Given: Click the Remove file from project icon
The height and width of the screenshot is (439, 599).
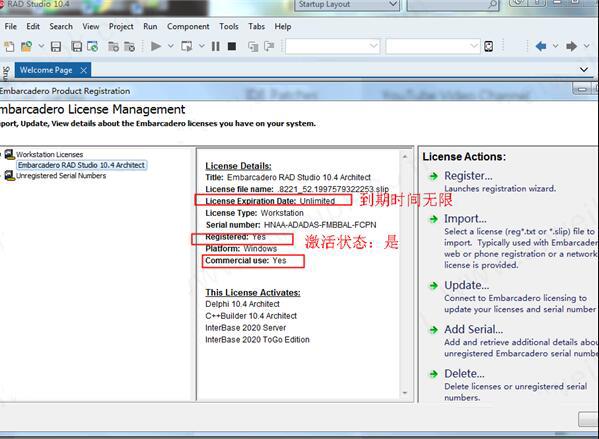Looking at the screenshot, I should tap(130, 47).
